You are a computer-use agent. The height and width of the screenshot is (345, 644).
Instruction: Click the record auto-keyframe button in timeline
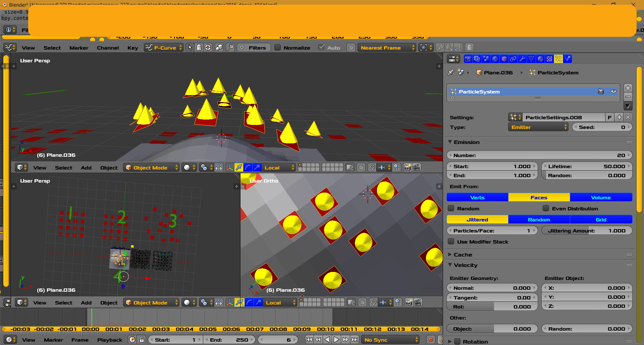pos(431,340)
